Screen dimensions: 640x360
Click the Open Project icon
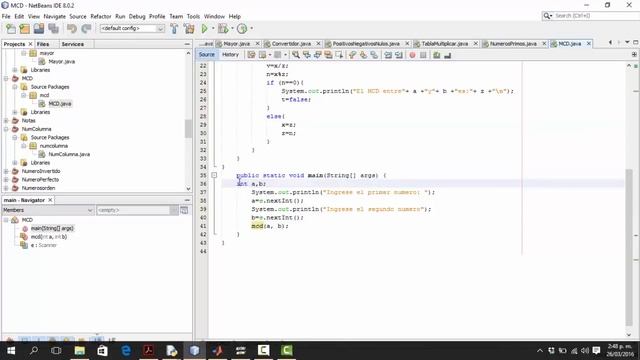39,29
